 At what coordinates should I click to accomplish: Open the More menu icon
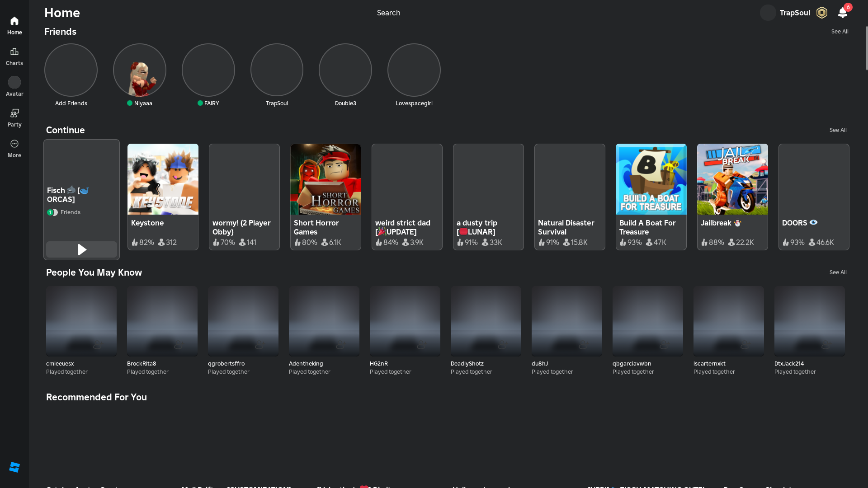(14, 144)
